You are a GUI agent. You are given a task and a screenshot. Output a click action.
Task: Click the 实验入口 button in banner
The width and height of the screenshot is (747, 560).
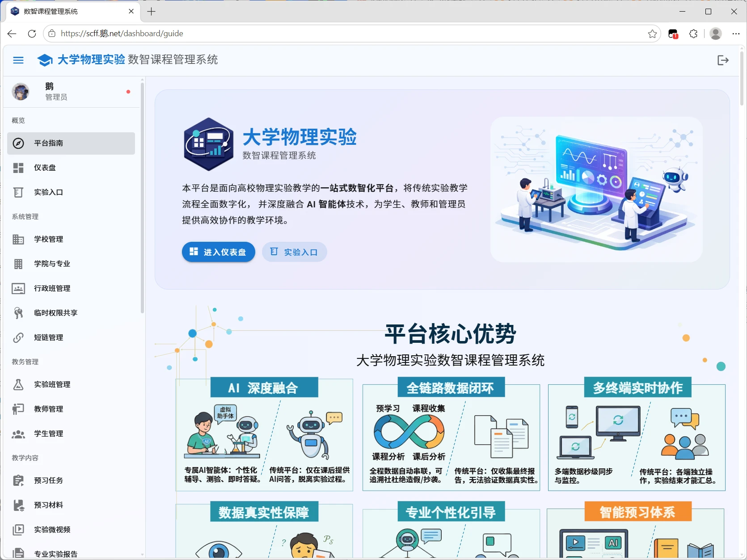coord(294,252)
